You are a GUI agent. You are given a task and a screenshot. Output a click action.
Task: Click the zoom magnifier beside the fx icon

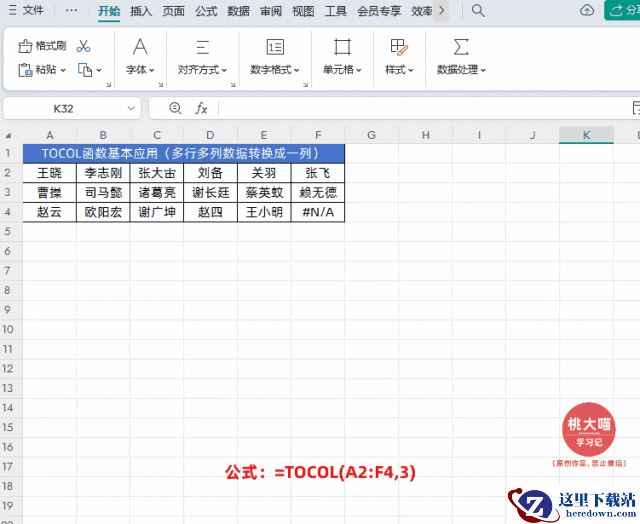[x=176, y=108]
